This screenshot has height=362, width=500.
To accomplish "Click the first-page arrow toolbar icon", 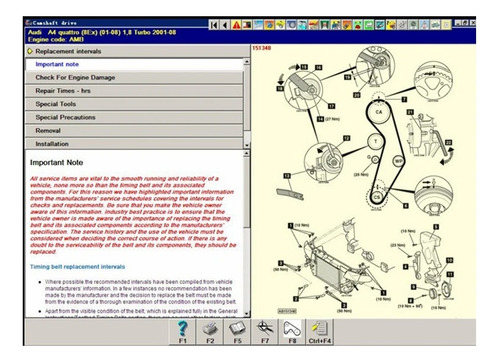I will click(x=214, y=25).
